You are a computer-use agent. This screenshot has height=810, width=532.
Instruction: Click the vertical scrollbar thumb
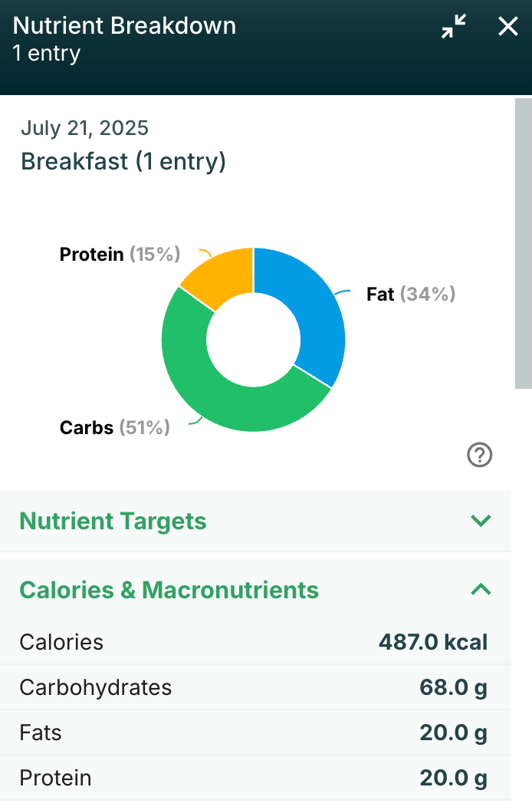click(523, 242)
